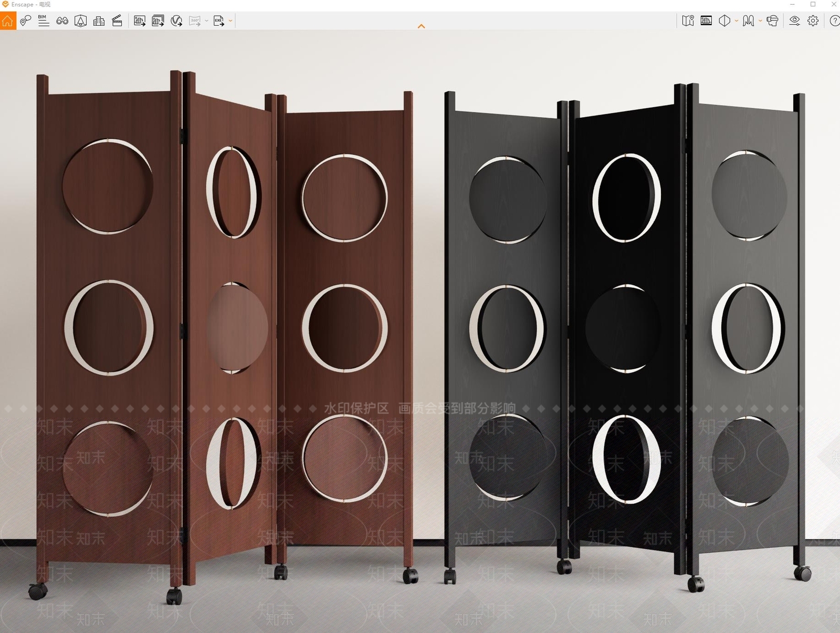Open the site context map tool
Viewport: 840px width, 633px height.
688,21
